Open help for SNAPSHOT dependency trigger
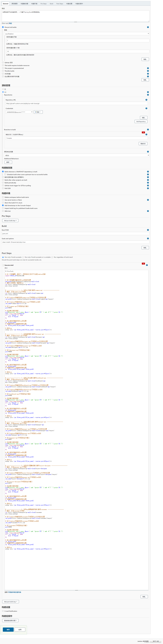 [148, 172]
